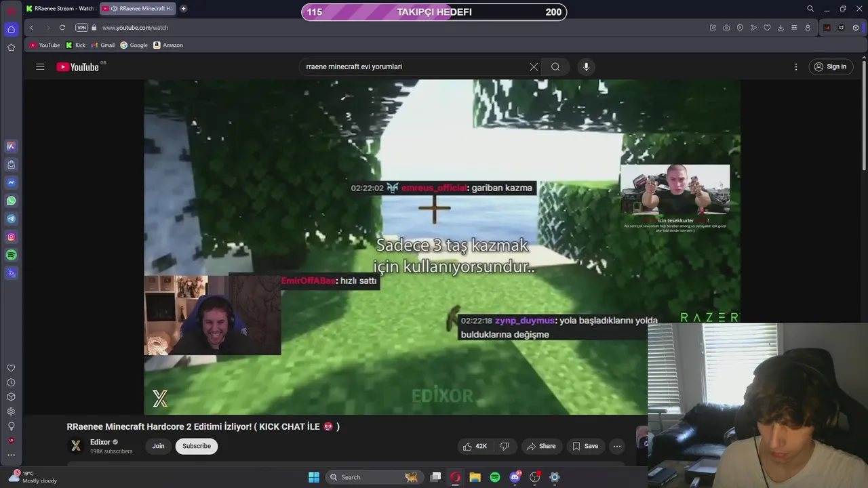This screenshot has width=868, height=488.
Task: Open the sidebar bookmarks star icon
Action: point(11,47)
